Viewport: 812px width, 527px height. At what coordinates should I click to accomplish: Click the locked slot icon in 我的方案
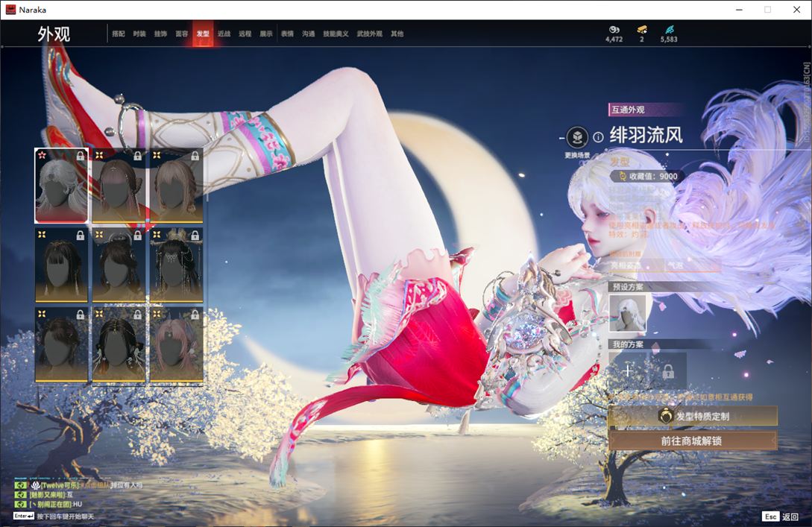(667, 370)
